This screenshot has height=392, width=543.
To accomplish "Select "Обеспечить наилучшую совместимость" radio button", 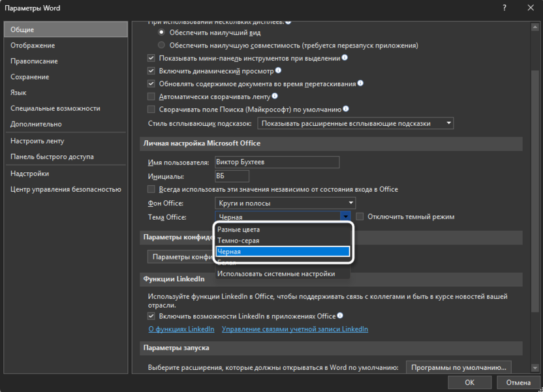I will pyautogui.click(x=161, y=45).
